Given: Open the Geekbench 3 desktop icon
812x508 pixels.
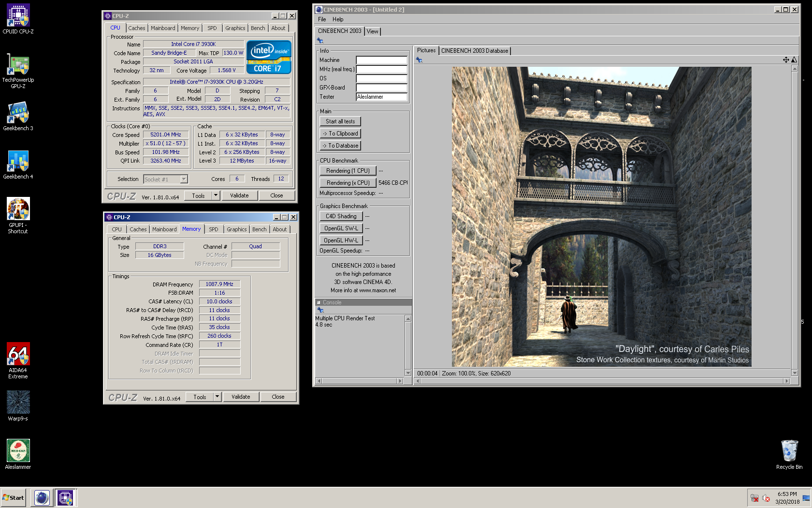Looking at the screenshot, I should pos(18,116).
